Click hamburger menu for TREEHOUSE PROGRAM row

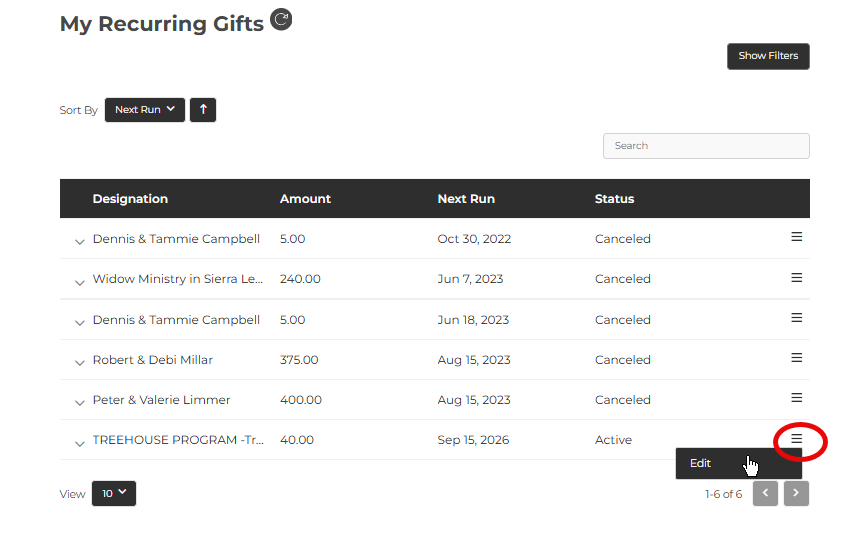click(796, 439)
